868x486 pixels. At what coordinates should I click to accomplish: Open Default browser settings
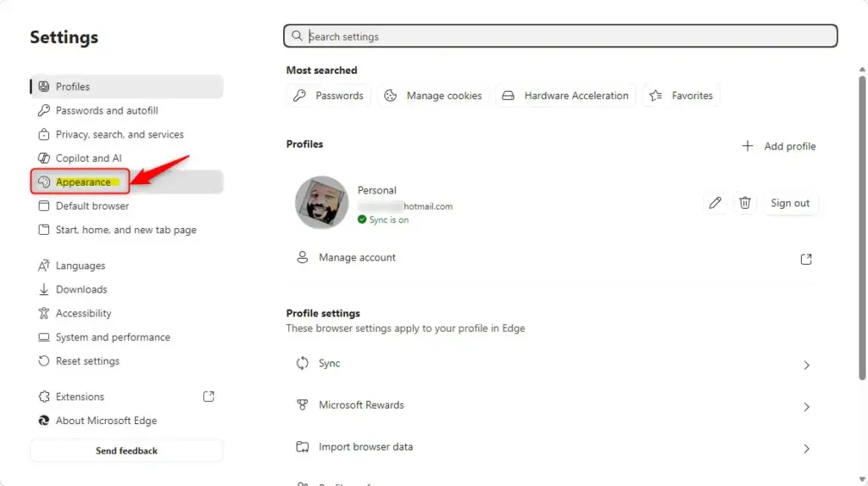click(x=127, y=205)
